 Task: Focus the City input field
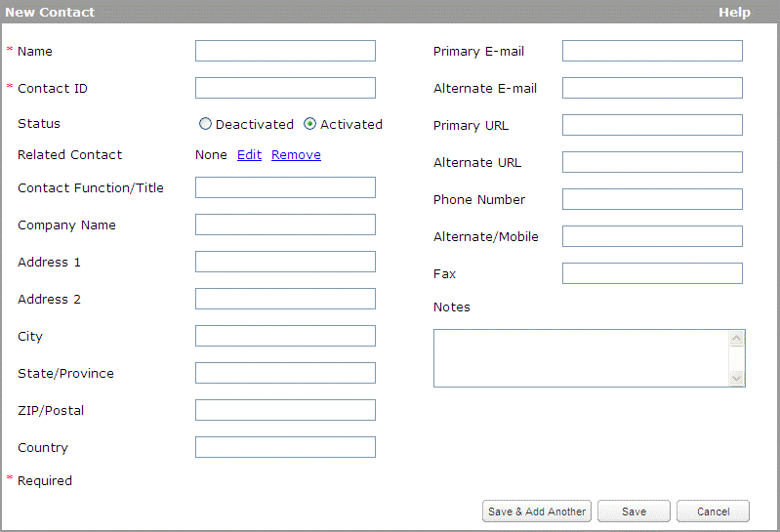(x=285, y=336)
